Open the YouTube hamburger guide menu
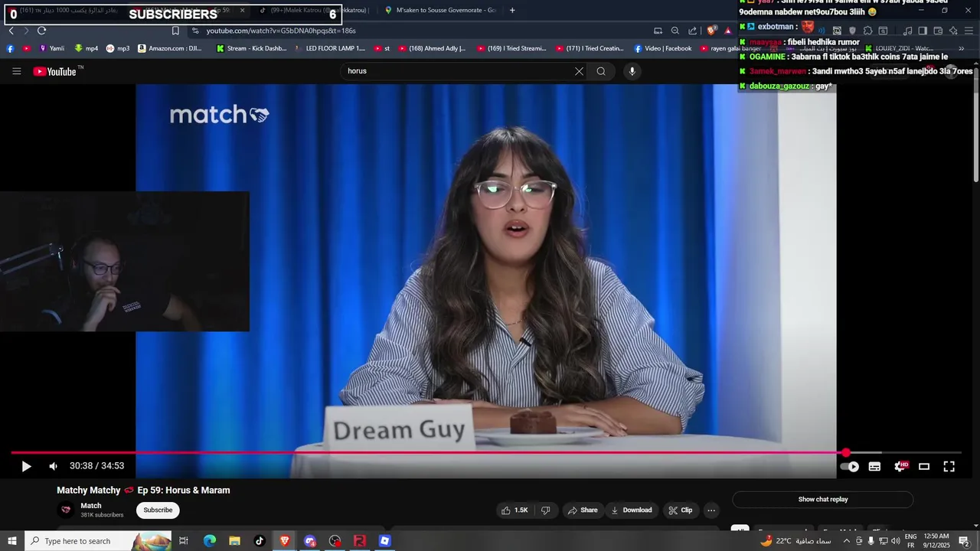The height and width of the screenshot is (551, 980). tap(16, 71)
